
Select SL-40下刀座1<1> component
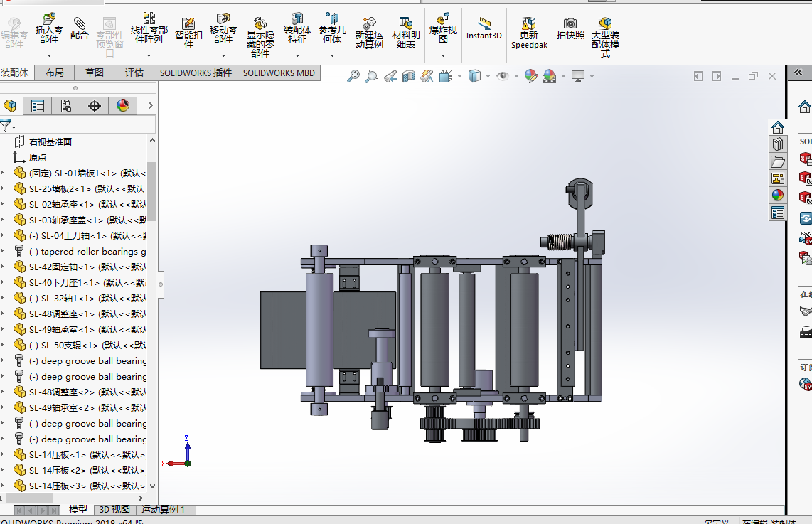(x=80, y=282)
